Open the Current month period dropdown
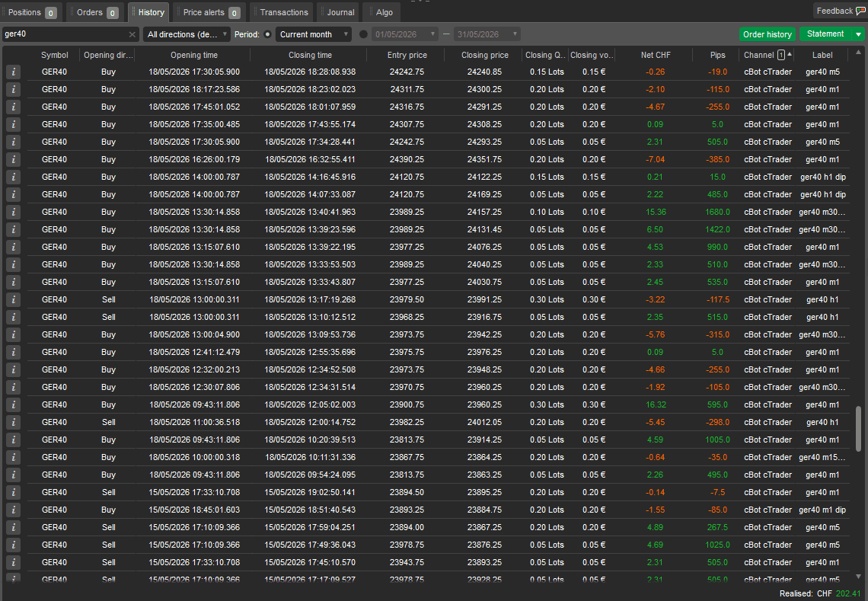The width and height of the screenshot is (868, 601). (314, 34)
